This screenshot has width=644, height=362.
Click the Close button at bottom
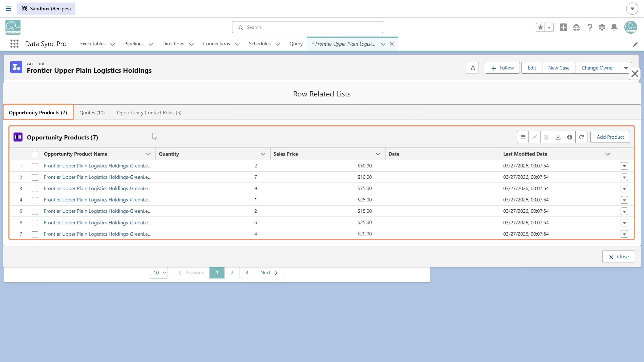[619, 257]
